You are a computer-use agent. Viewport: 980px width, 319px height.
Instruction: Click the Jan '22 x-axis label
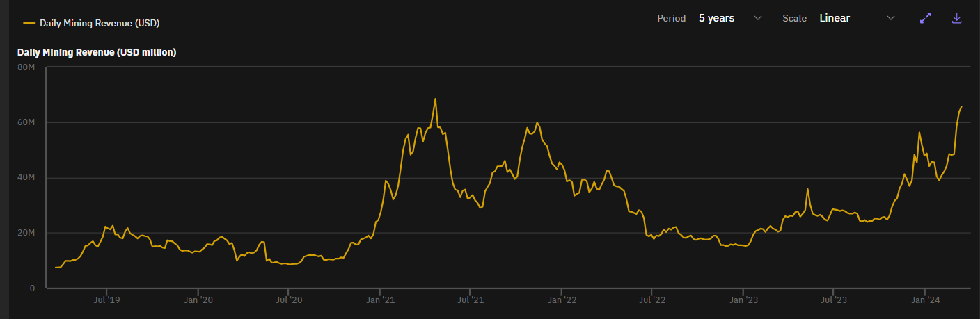562,300
